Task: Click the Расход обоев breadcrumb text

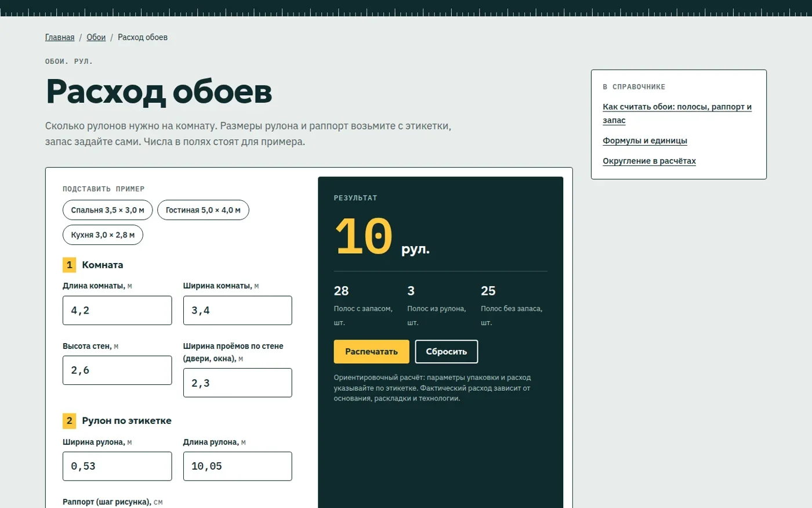Action: [x=143, y=37]
